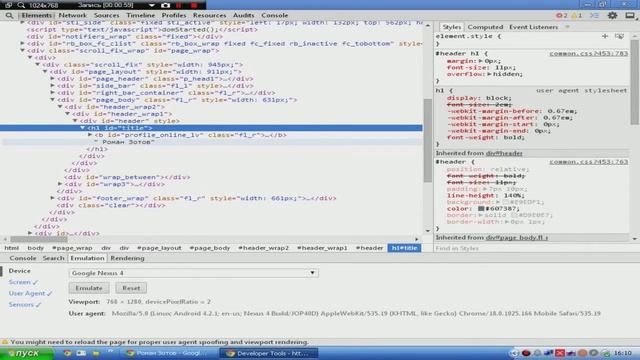Collapse the header_wrap2 div node
Viewport: 640px width, 360px height.
[x=60, y=107]
